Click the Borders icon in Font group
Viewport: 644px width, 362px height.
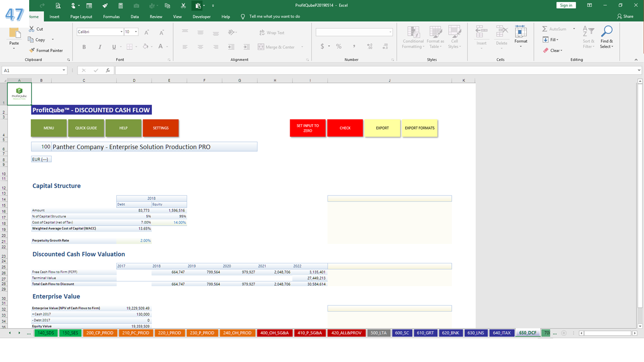click(129, 47)
